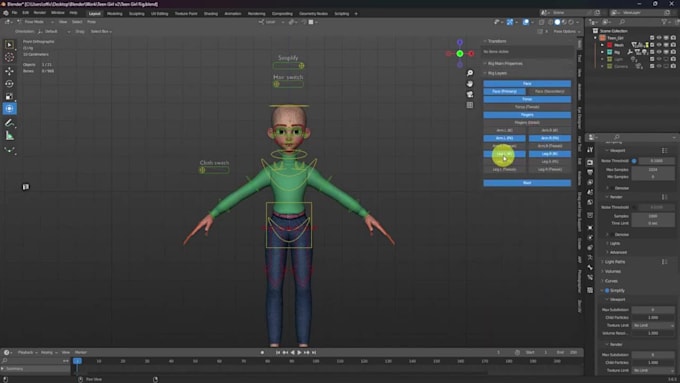Expand the Mesh collection in outliner
The width and height of the screenshot is (680, 383).
pos(602,45)
